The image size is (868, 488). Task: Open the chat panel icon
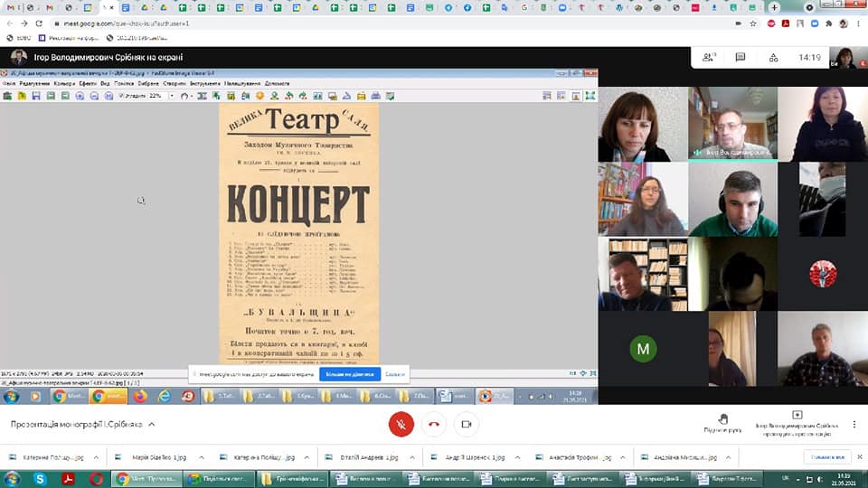pyautogui.click(x=741, y=57)
